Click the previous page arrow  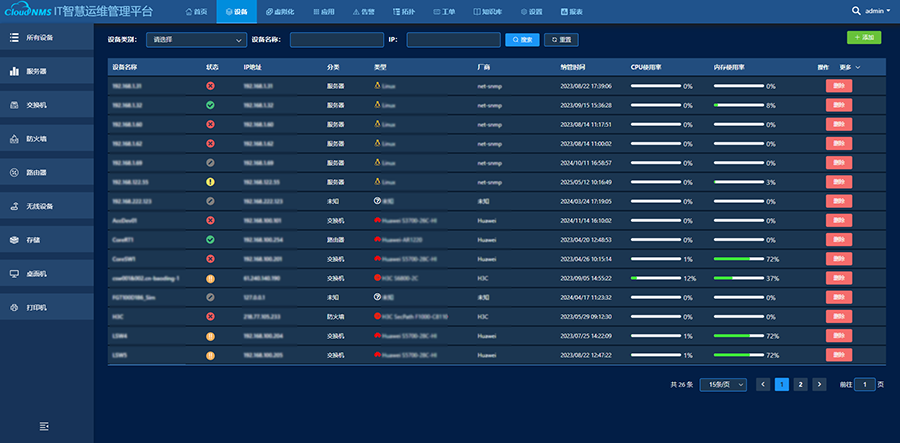(763, 384)
